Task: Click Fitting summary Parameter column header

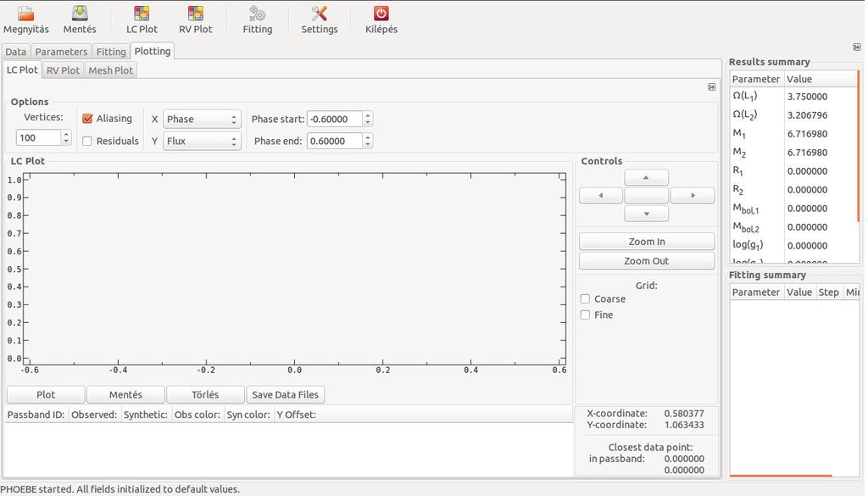Action: point(756,293)
